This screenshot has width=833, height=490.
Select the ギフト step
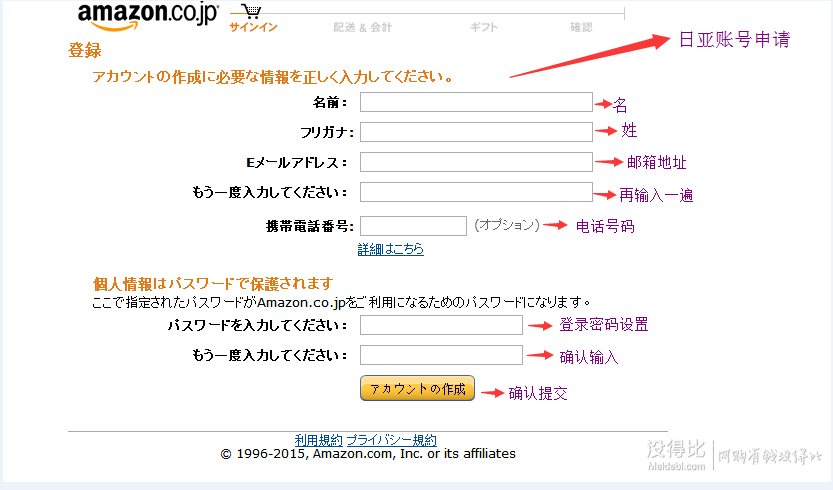(483, 27)
